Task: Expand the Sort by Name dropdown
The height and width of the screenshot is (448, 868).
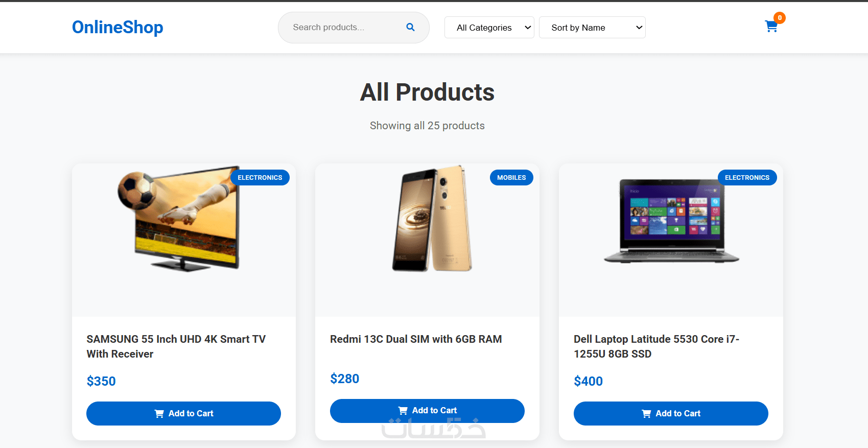Action: pos(592,28)
